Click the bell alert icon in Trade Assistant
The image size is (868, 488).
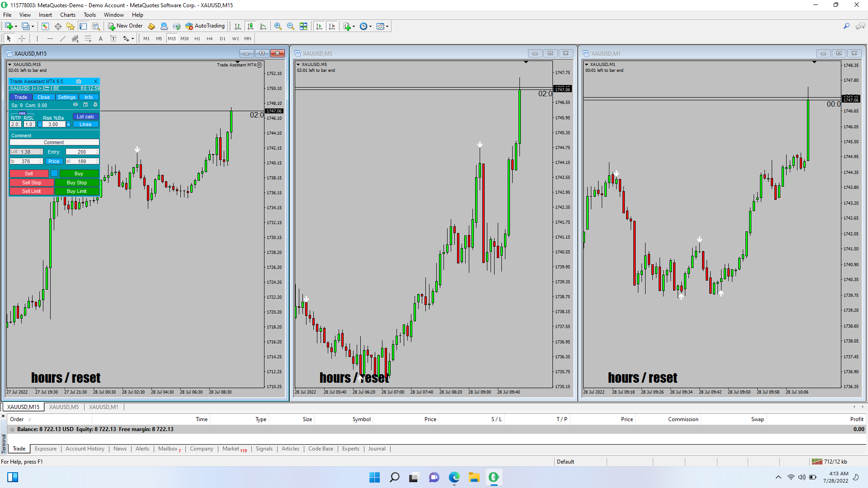[x=95, y=105]
